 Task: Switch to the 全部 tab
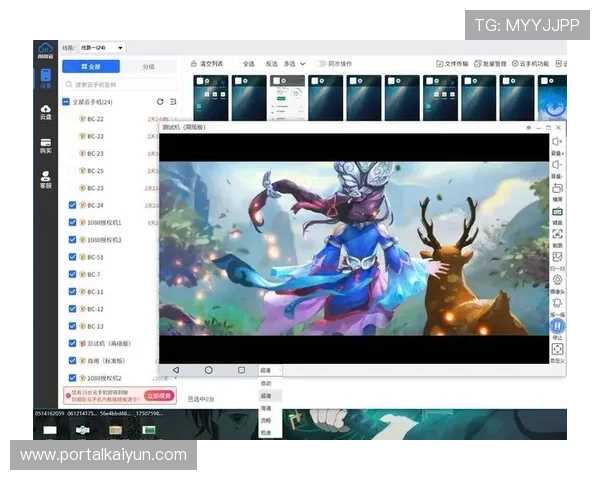pyautogui.click(x=91, y=66)
